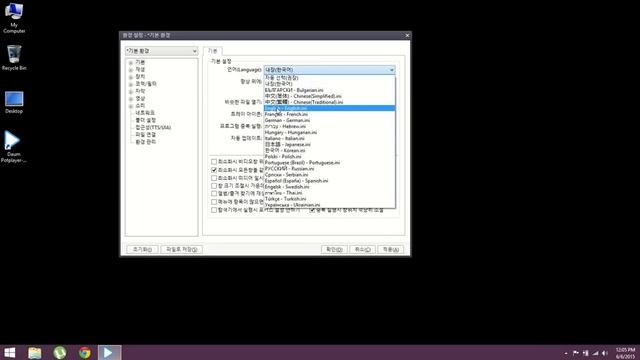Click the 파일로 저장 button
Viewport: 640px width, 360px height.
[x=181, y=249]
